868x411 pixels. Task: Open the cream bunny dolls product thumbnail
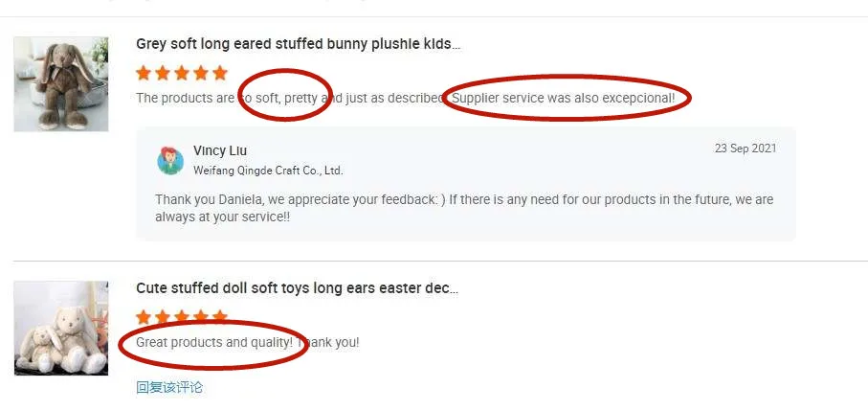click(x=61, y=328)
